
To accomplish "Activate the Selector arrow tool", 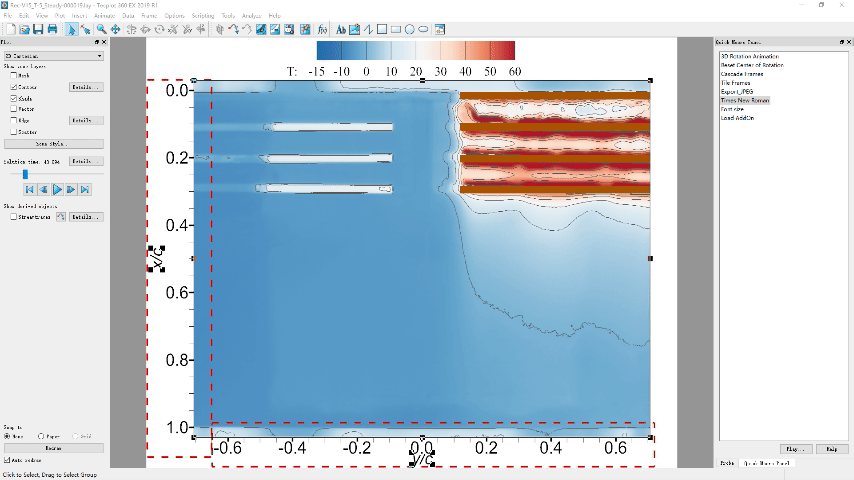I will (x=71, y=29).
